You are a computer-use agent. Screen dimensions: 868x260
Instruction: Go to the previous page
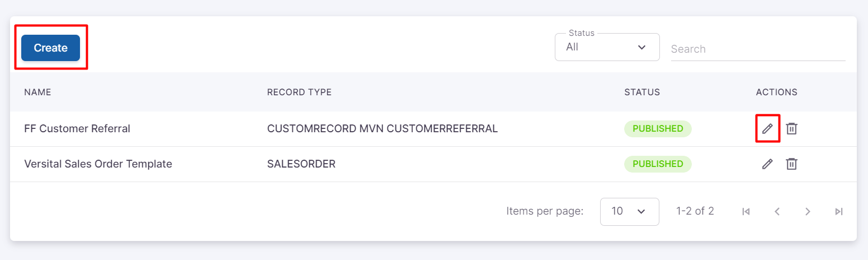click(x=777, y=211)
